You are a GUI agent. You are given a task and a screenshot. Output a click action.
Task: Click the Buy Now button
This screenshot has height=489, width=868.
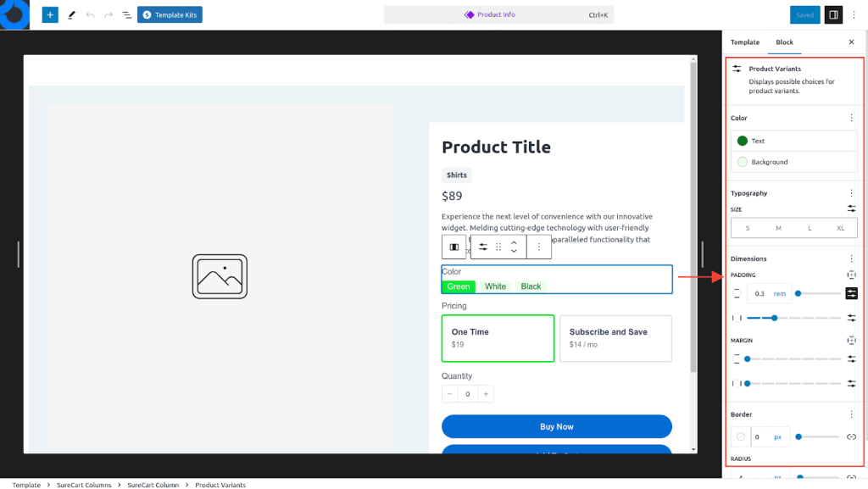tap(556, 426)
